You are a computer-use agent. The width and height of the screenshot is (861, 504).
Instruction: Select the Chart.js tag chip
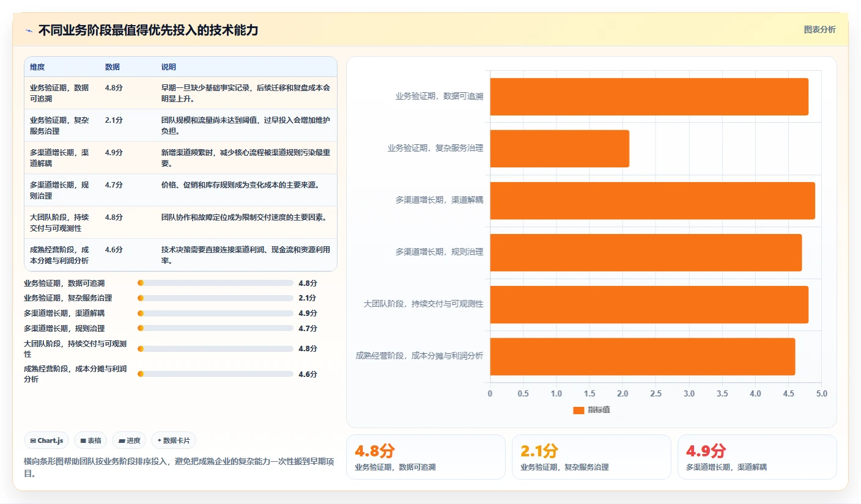click(x=46, y=440)
